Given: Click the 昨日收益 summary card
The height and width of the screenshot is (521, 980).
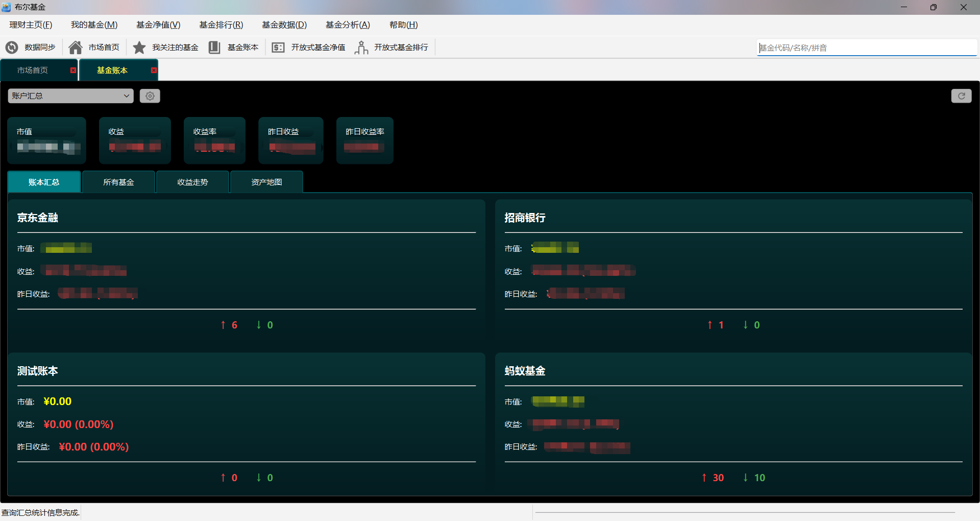Looking at the screenshot, I should (291, 140).
